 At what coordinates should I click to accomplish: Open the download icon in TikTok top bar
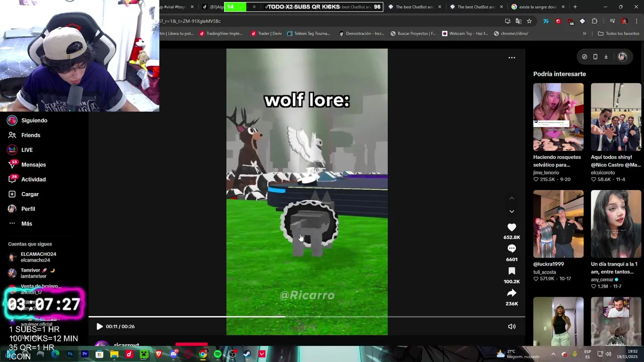click(606, 57)
